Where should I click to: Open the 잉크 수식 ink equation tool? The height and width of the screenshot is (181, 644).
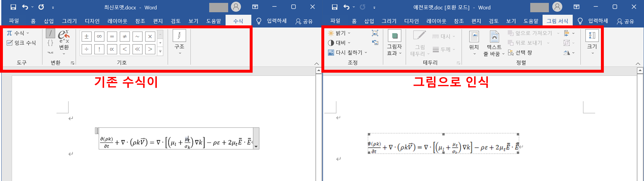click(21, 43)
